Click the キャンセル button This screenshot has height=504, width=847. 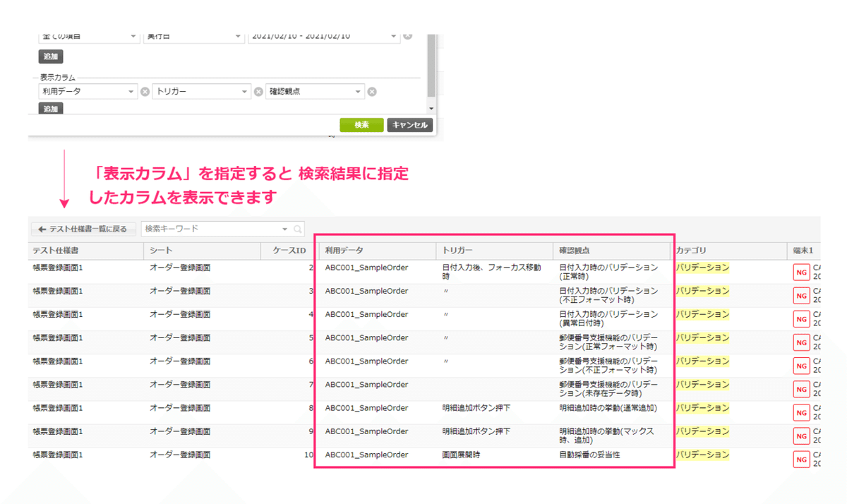click(409, 125)
